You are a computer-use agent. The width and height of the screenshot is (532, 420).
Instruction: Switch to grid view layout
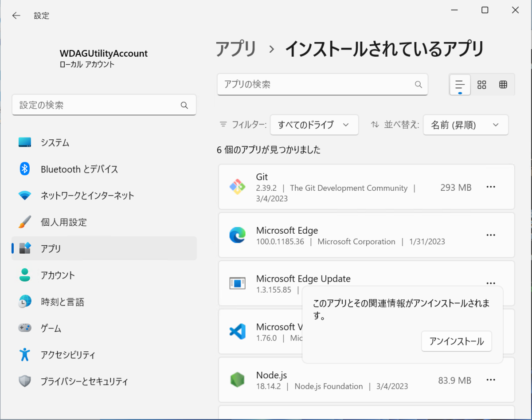(482, 84)
